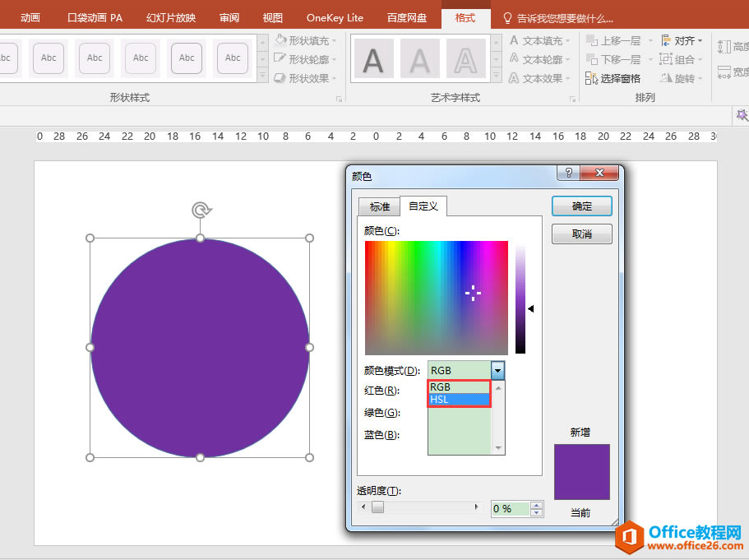Open shape styles dialog launcher
This screenshot has height=560, width=749.
tap(339, 99)
